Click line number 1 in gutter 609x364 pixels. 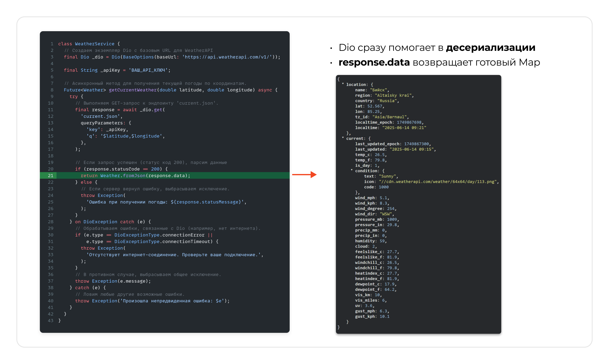click(52, 44)
